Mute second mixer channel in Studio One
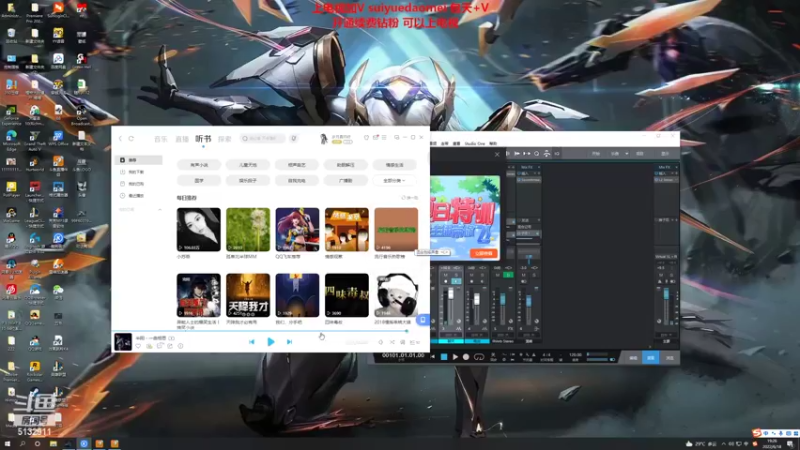800x450 pixels. tap(471, 275)
